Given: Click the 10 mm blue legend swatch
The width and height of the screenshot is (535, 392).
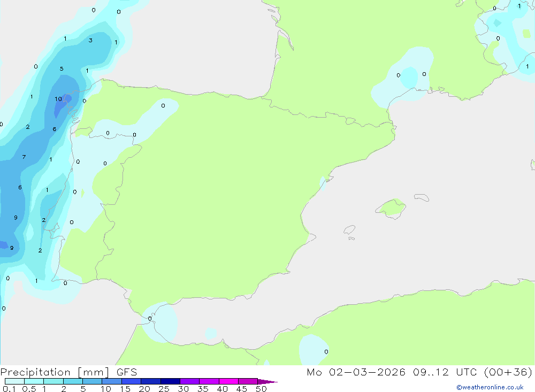Looking at the screenshot, I should pos(112,381).
